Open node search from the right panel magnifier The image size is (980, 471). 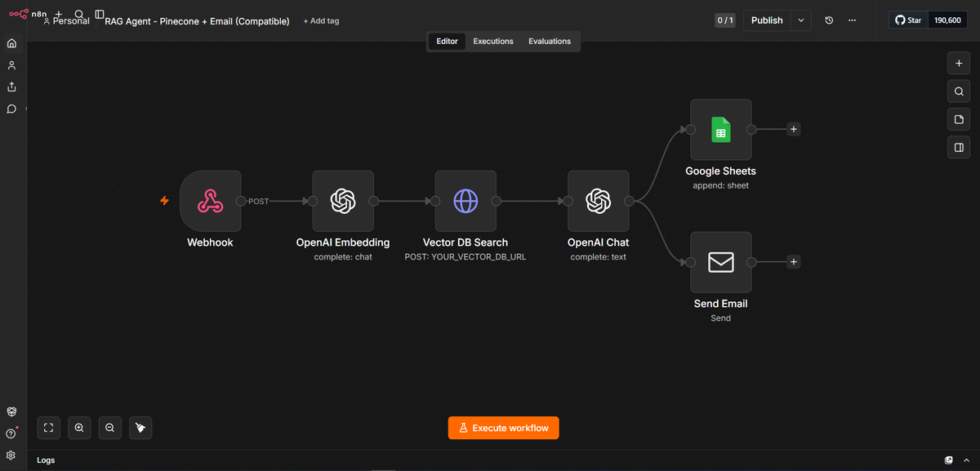point(959,91)
